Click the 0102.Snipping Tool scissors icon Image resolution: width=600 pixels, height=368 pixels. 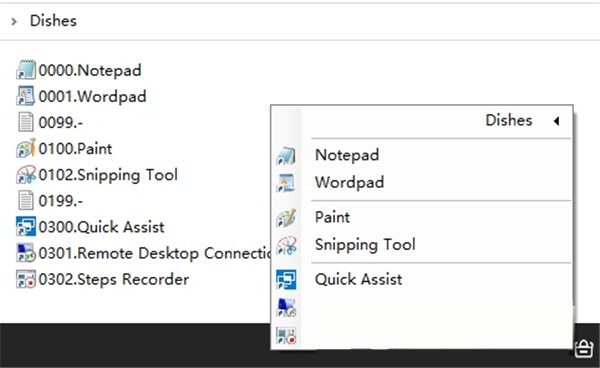coord(26,174)
